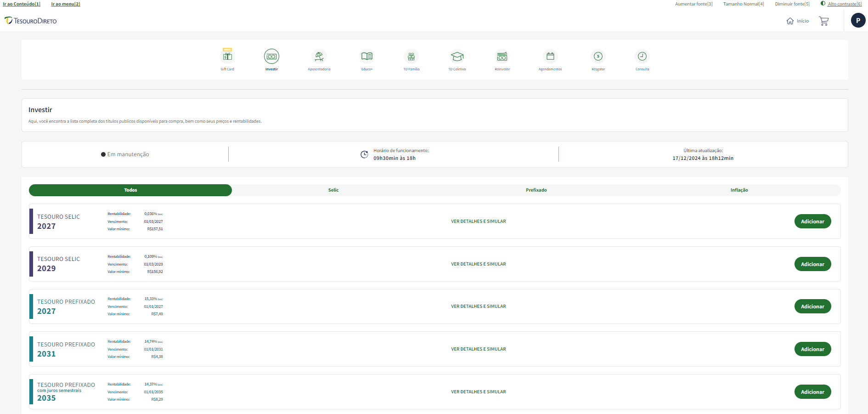Screen dimensions: 868x414
Task: Click the 'Tesouro Prefixado 2031' title
Action: [x=66, y=349]
